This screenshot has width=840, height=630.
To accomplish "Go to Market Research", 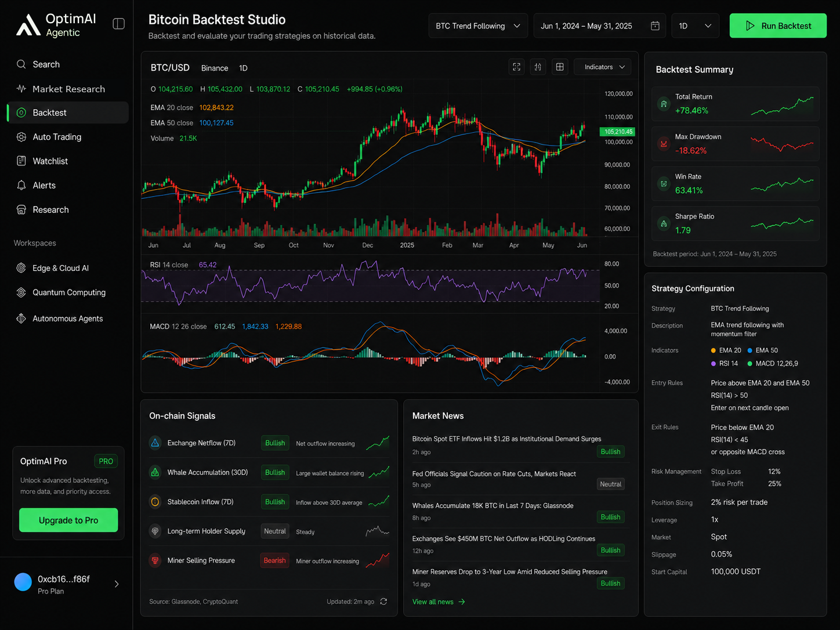I will pyautogui.click(x=67, y=89).
